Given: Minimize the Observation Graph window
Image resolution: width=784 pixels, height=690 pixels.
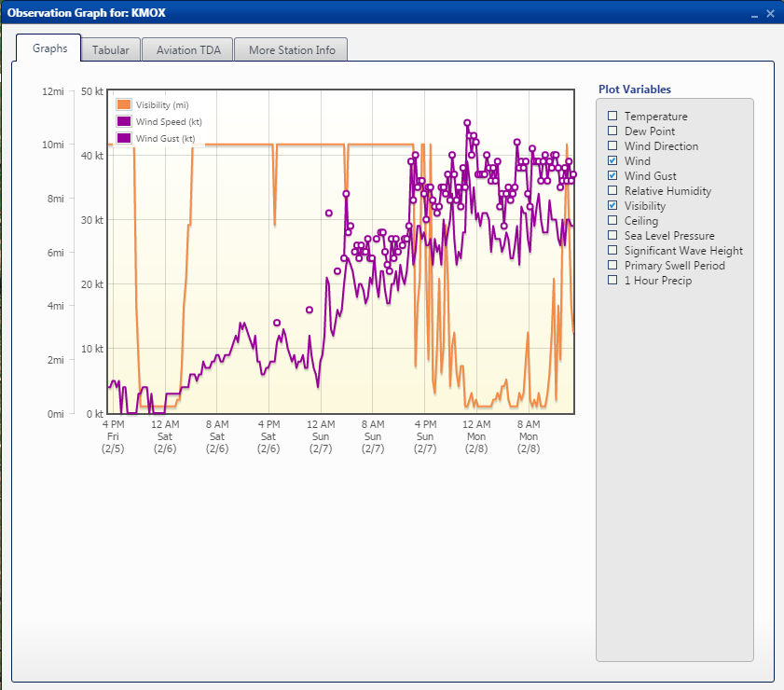Looking at the screenshot, I should tap(754, 15).
